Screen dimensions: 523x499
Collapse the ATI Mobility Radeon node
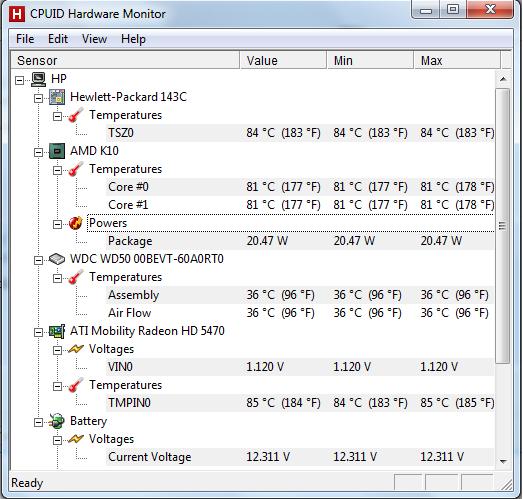click(x=39, y=333)
